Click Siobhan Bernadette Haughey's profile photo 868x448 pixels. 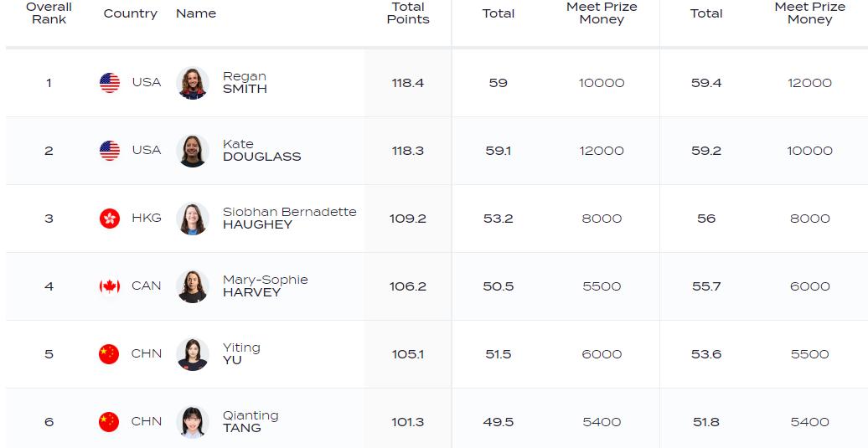[193, 219]
